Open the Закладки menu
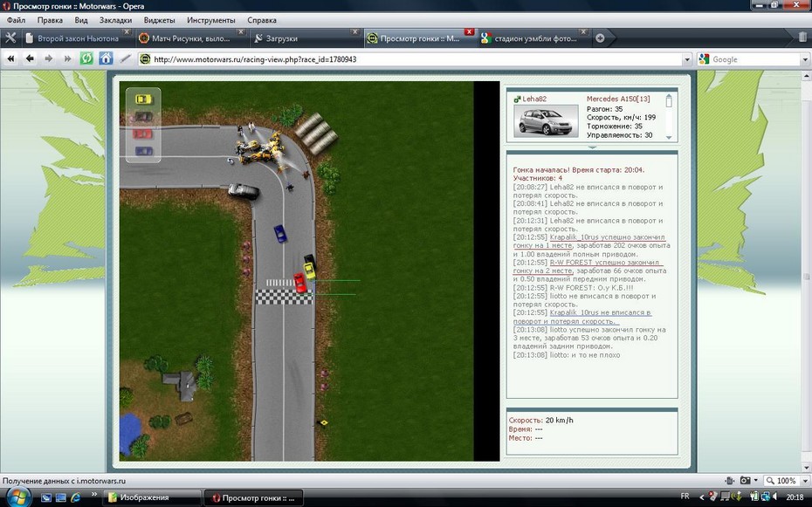This screenshot has width=812, height=507. tap(115, 20)
